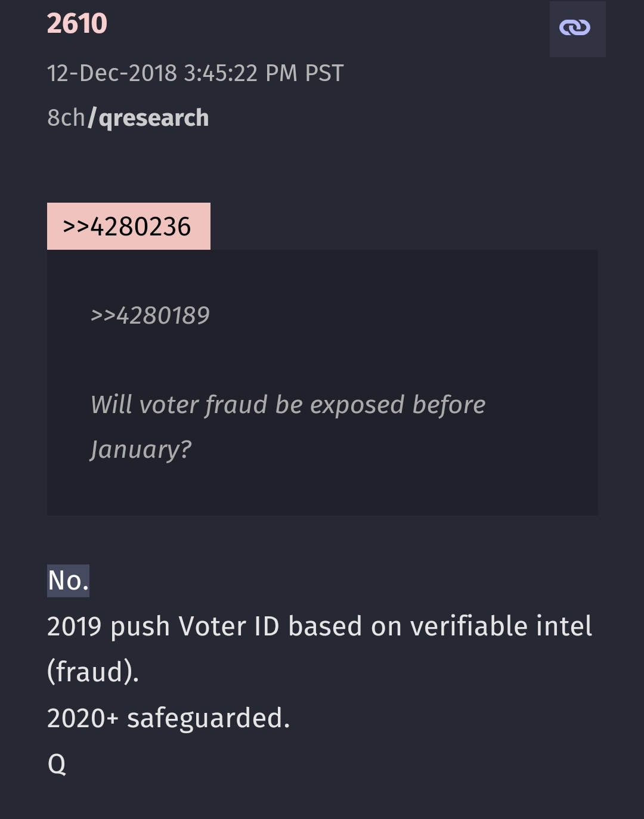644x819 pixels.
Task: Click the '2019 push' text
Action: click(x=108, y=626)
